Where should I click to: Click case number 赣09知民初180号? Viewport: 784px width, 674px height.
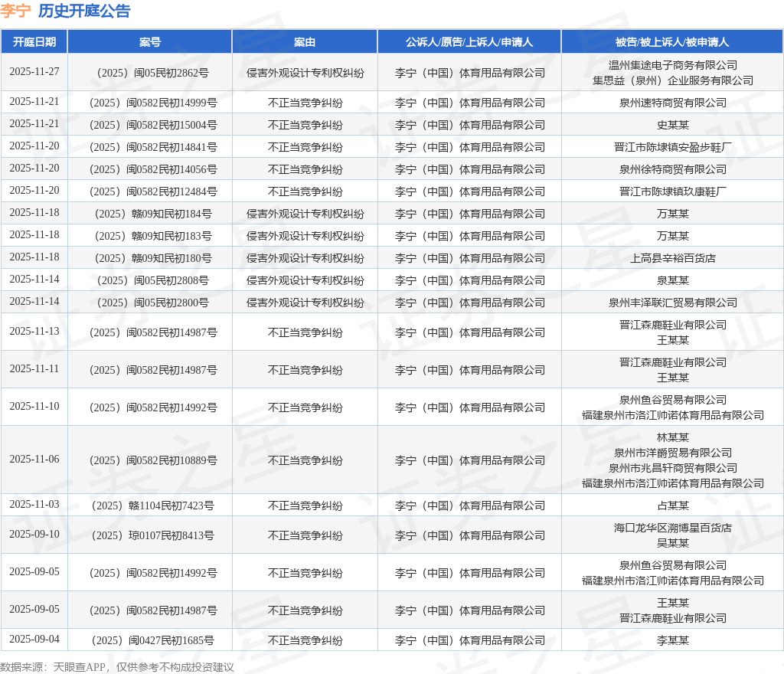click(152, 259)
